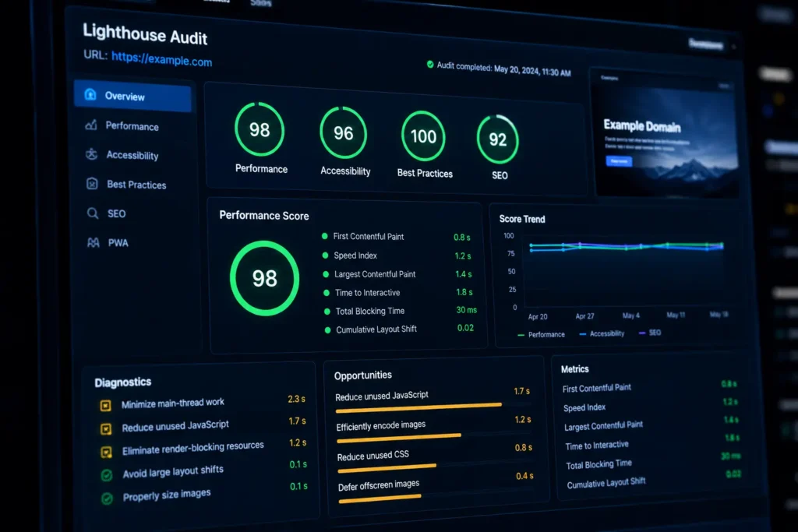Click the '2.3 s' value in Diagnostics
This screenshot has height=532, width=798.
point(296,400)
